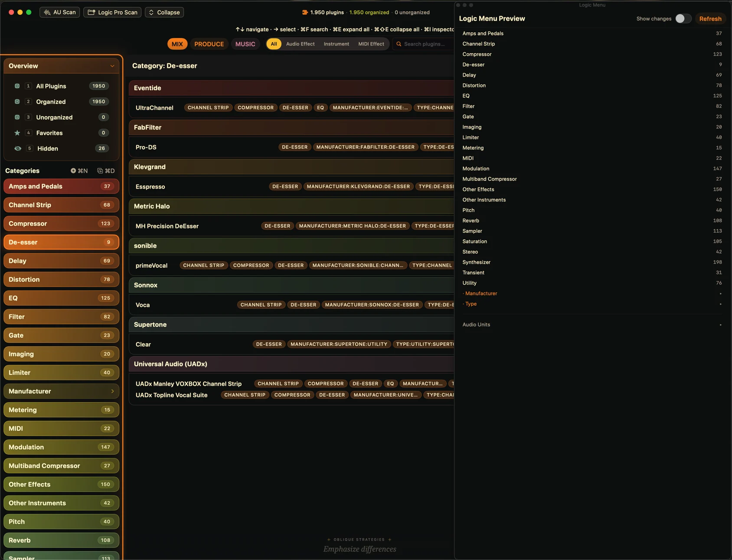Select the All filter
The height and width of the screenshot is (560, 732).
[x=274, y=44]
